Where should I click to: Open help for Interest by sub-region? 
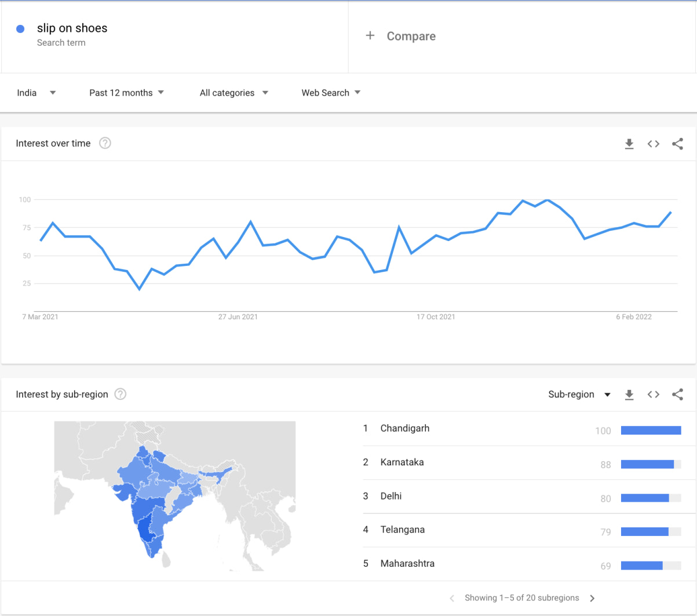[120, 394]
